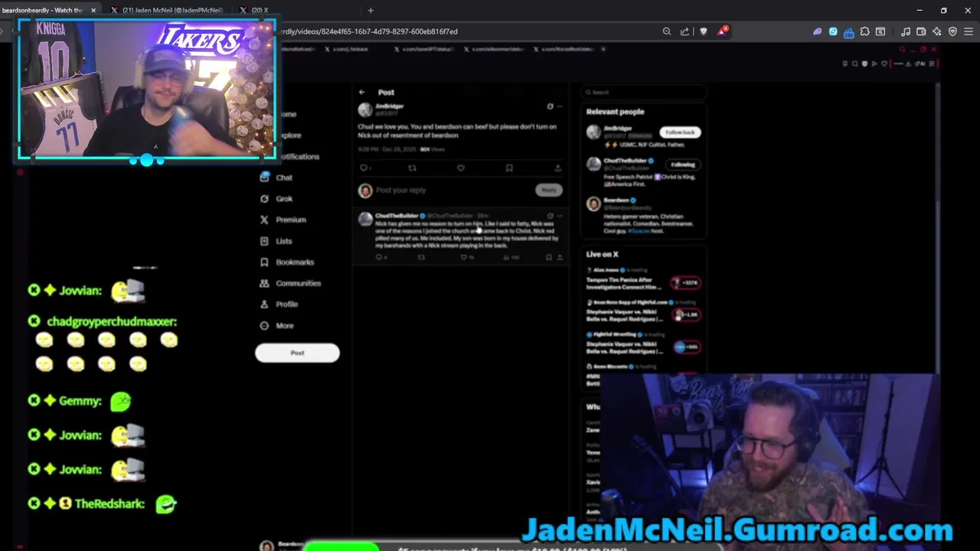Open the browser hamburger menu
The image size is (980, 551).
point(969,31)
